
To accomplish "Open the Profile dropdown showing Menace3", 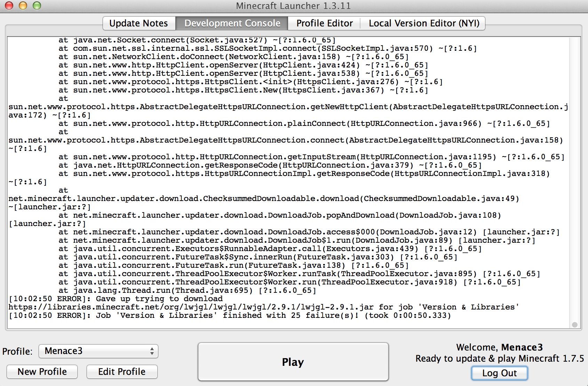I will point(98,351).
